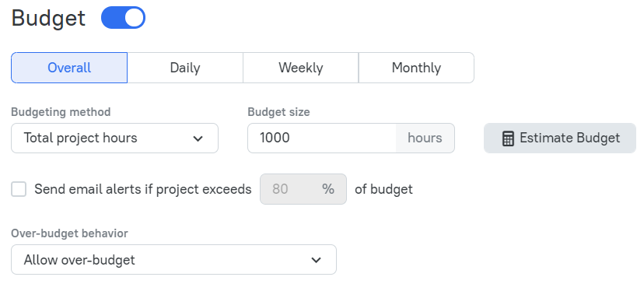
Task: Switch to the Weekly budget tab
Action: [301, 68]
